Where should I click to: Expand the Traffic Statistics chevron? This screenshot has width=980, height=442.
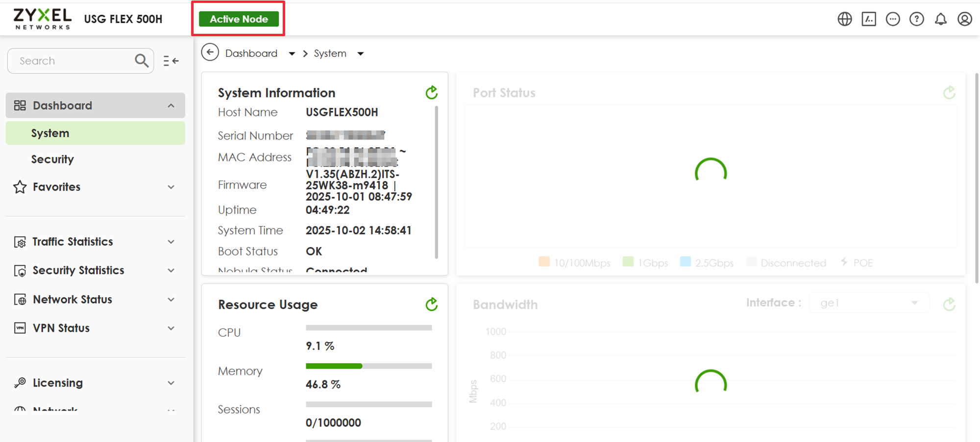click(171, 242)
